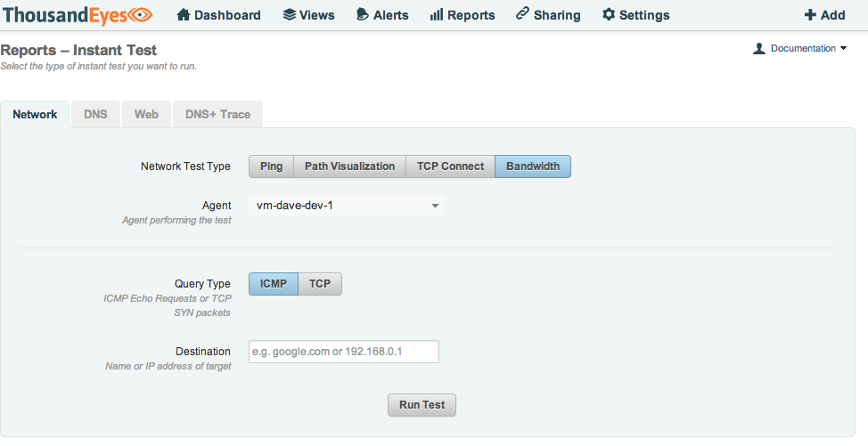Click the Add plus icon
Viewport: 868px width, 446px height.
coord(810,15)
